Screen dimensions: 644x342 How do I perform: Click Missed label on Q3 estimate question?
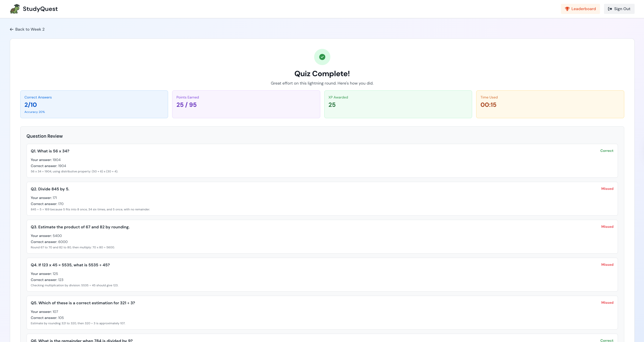607,227
